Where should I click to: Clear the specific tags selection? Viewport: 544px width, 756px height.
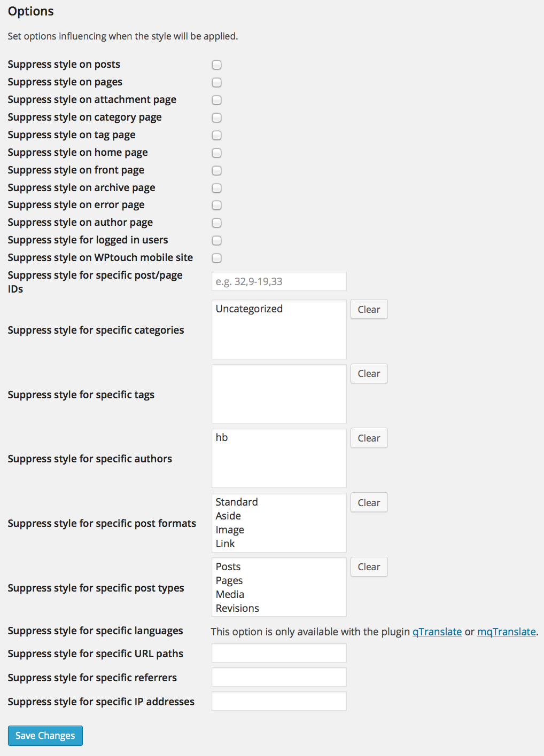coord(369,374)
